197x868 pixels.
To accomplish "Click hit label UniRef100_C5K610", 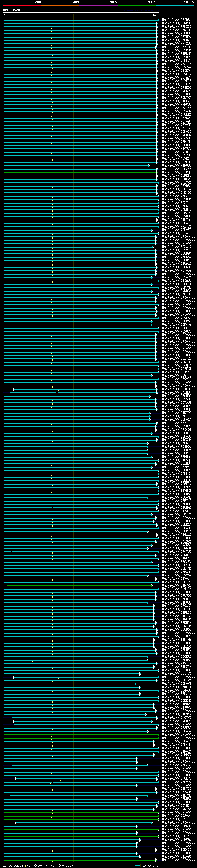I will pos(176,419).
